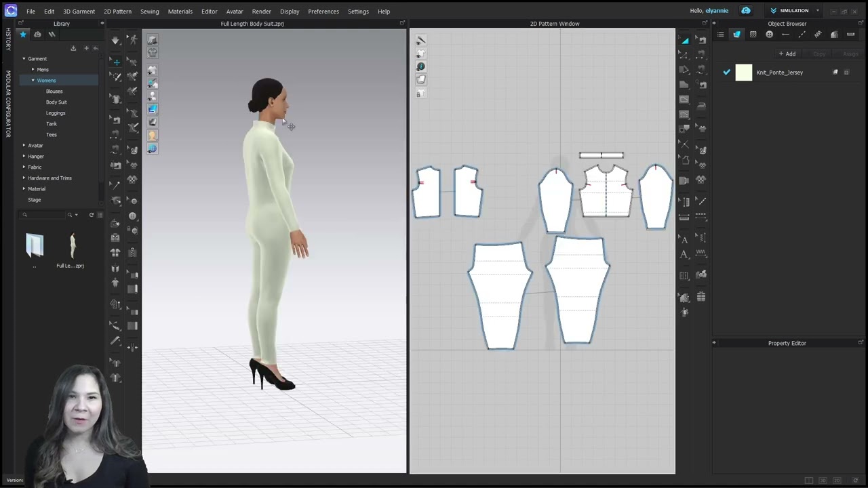Toggle avatar skin face display icon
The width and height of the screenshot is (868, 488).
tap(152, 136)
